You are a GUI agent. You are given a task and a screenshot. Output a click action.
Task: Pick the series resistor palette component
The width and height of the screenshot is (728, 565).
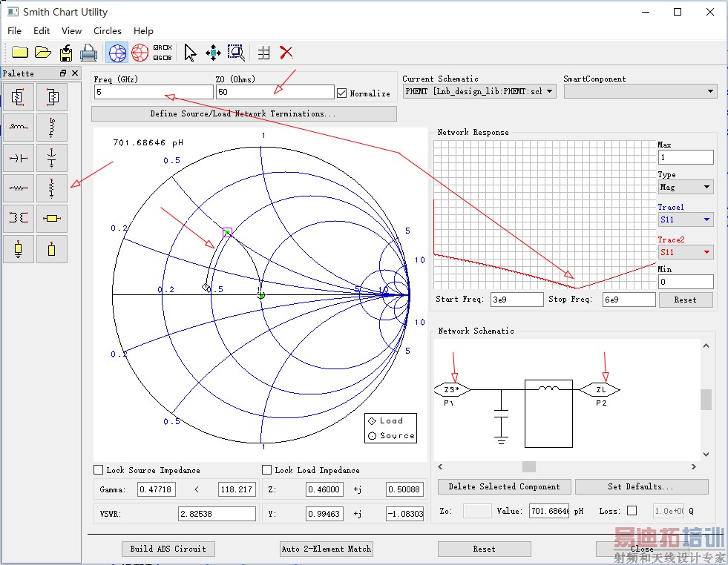pyautogui.click(x=19, y=188)
